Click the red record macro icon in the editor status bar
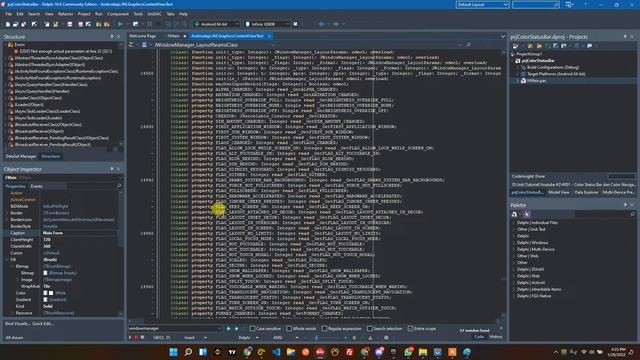 pyautogui.click(x=136, y=338)
